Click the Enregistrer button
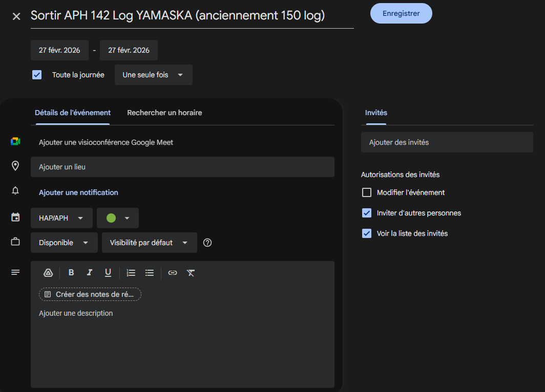Image resolution: width=545 pixels, height=392 pixels. coord(401,13)
